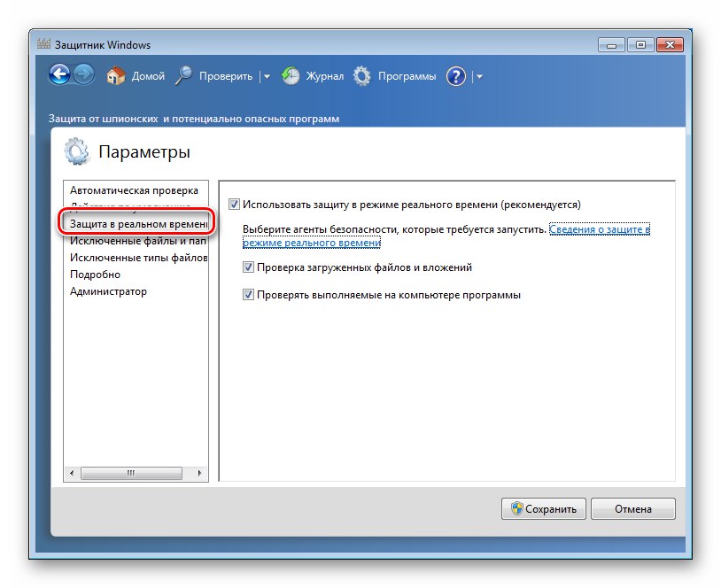Open the Сведения о защите в режиме link
The width and height of the screenshot is (721, 588).
pos(600,229)
